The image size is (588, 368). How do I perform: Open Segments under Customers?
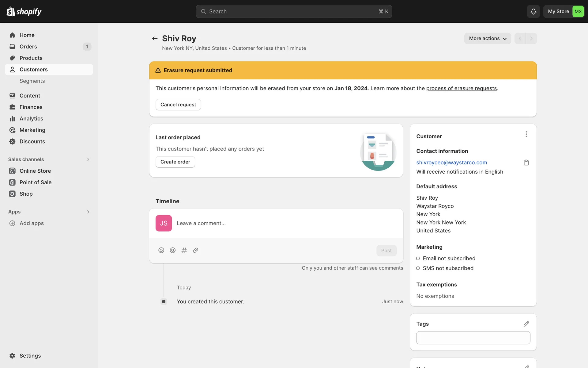[x=32, y=81]
